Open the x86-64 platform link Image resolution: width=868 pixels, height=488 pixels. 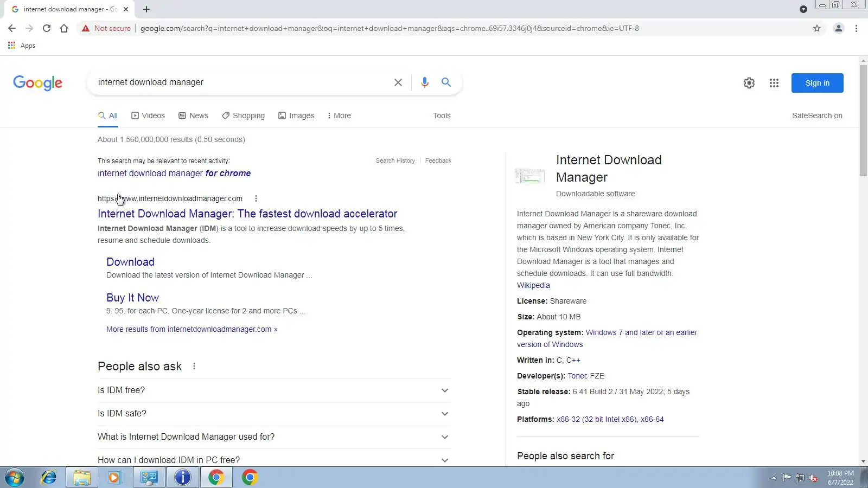point(652,419)
